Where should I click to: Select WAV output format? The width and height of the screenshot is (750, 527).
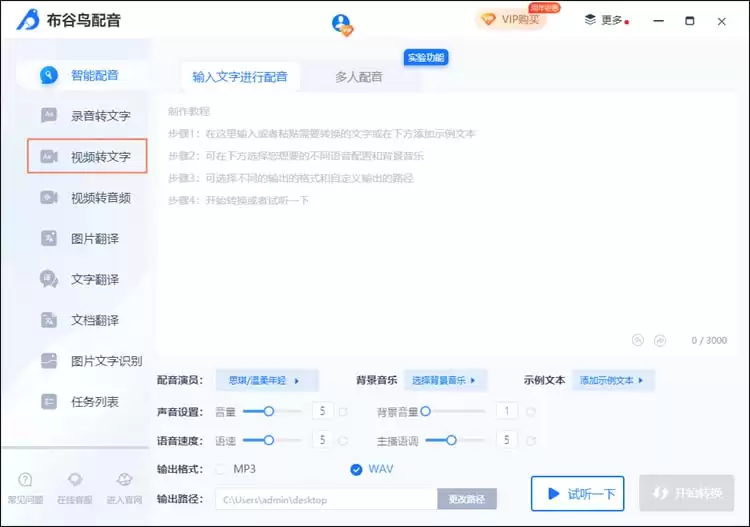coord(356,470)
